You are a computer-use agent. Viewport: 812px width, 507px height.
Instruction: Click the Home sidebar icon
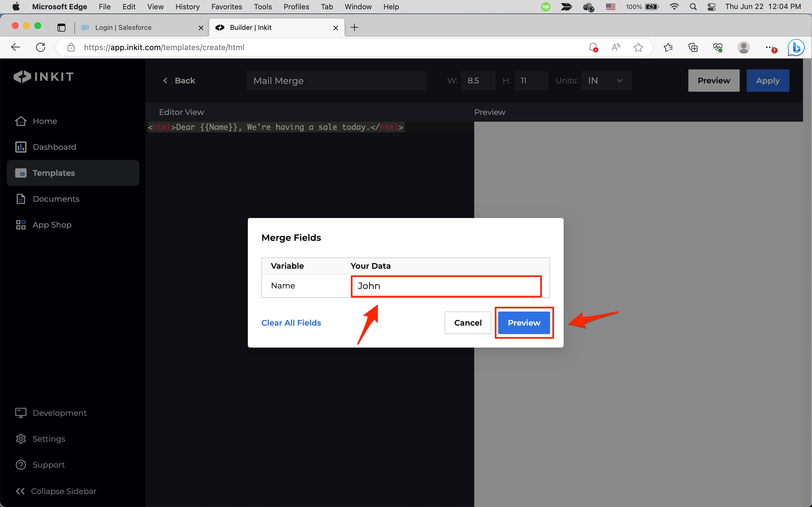[x=21, y=121]
